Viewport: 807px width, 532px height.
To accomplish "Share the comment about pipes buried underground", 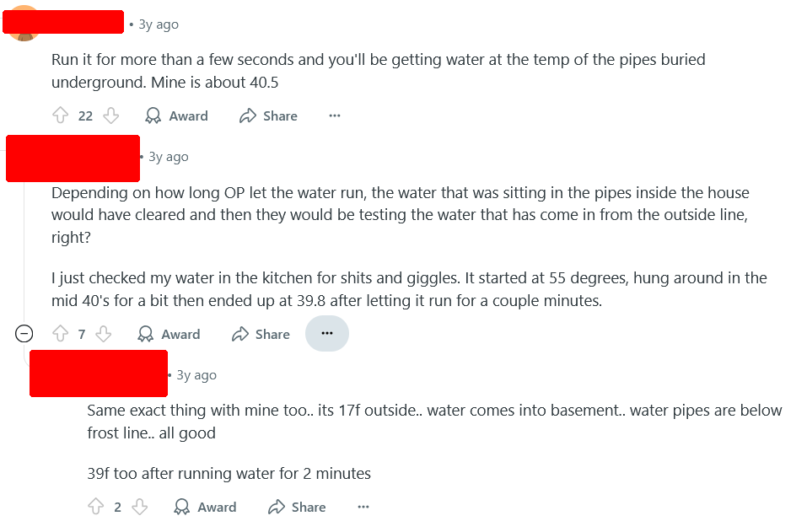I will 268,116.
